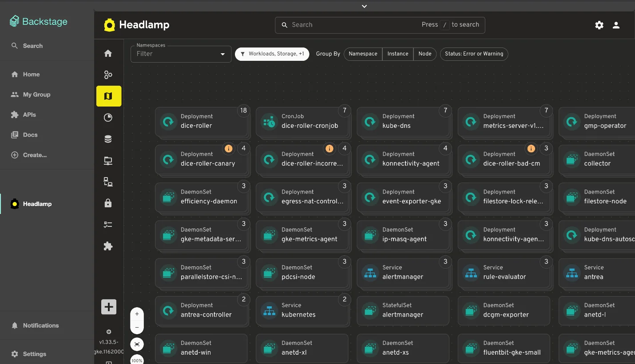Click the cluster nodes icon below Home

click(x=108, y=75)
